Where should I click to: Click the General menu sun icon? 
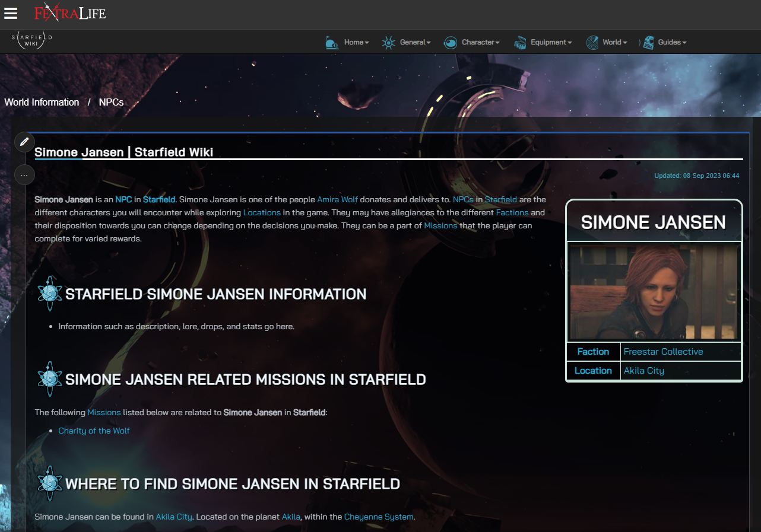pyautogui.click(x=388, y=43)
